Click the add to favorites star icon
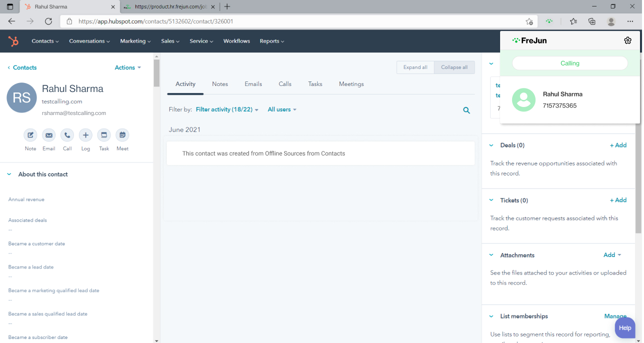Image resolution: width=644 pixels, height=343 pixels. [529, 21]
